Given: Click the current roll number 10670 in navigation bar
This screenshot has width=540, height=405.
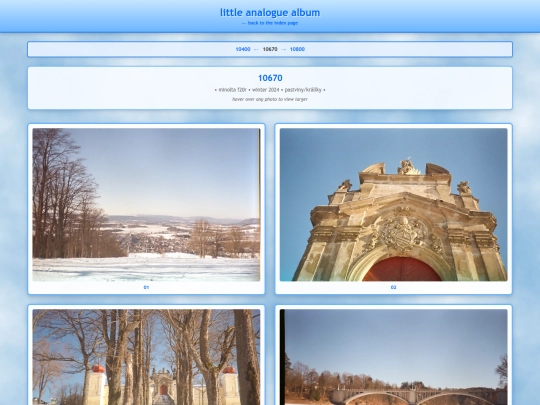Looking at the screenshot, I should click(x=270, y=49).
